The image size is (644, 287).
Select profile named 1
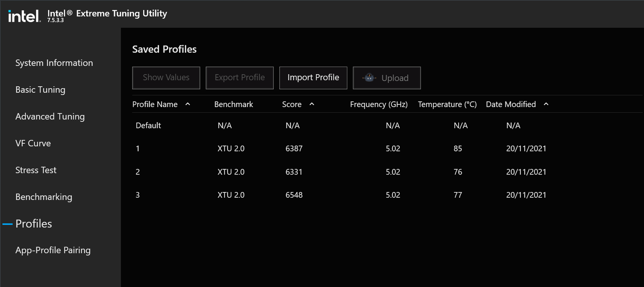[x=387, y=148]
